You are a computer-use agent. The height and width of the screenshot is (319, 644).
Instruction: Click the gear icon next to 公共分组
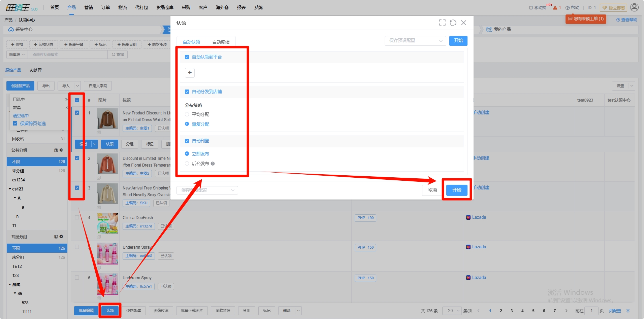click(61, 150)
